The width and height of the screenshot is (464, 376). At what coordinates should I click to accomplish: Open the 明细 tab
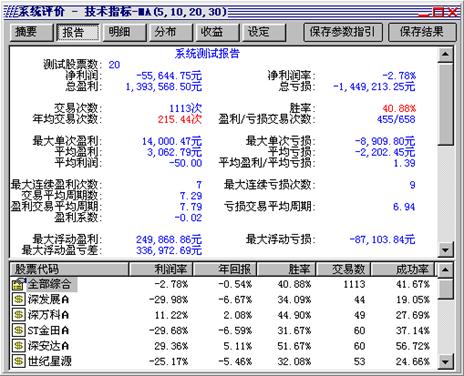[x=124, y=32]
